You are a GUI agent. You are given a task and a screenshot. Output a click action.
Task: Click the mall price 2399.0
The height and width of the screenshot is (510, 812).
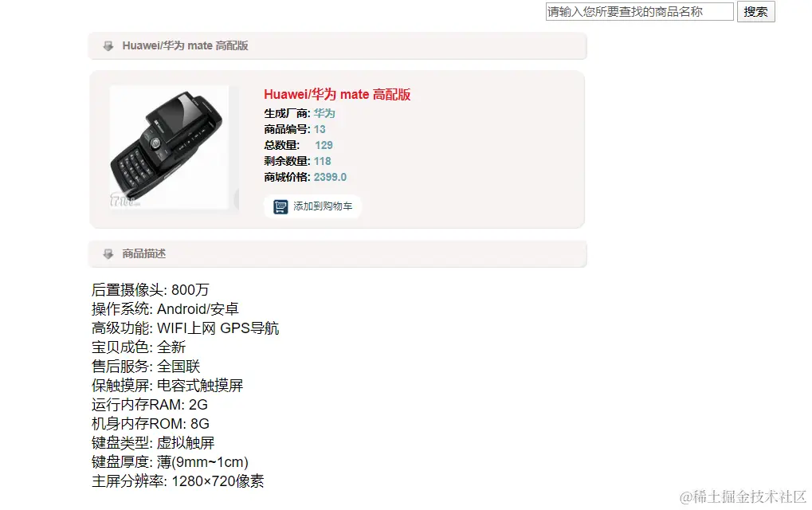(330, 177)
